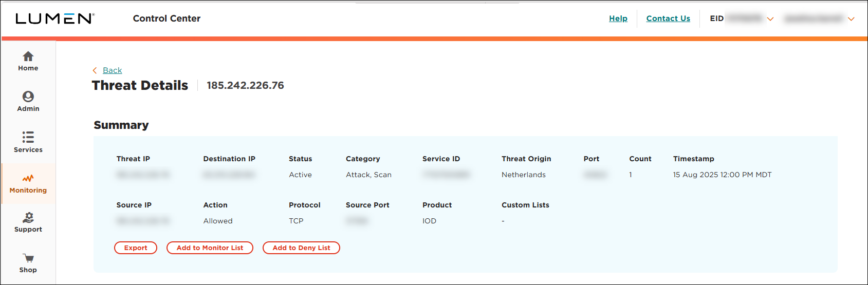
Task: Open the Services list icon
Action: coord(28,137)
